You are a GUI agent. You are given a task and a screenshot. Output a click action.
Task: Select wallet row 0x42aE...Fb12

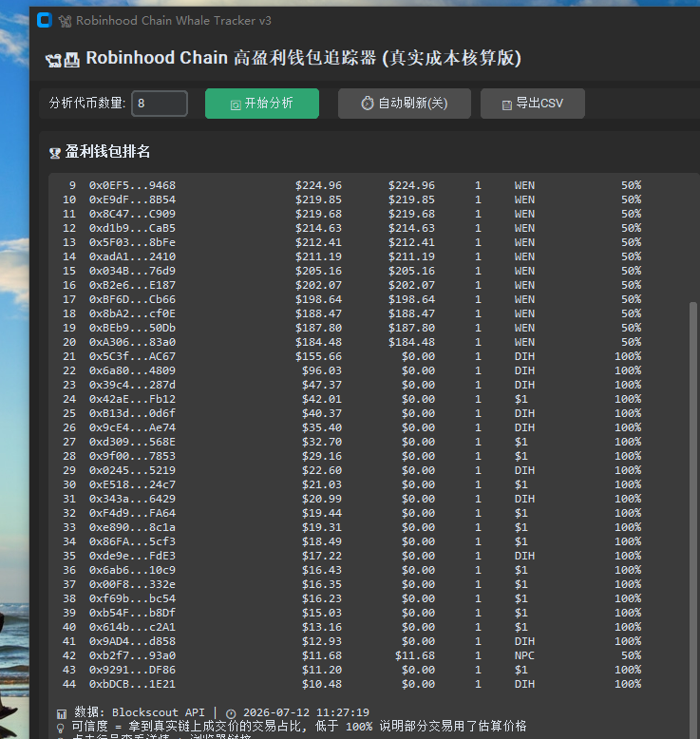(x=351, y=399)
